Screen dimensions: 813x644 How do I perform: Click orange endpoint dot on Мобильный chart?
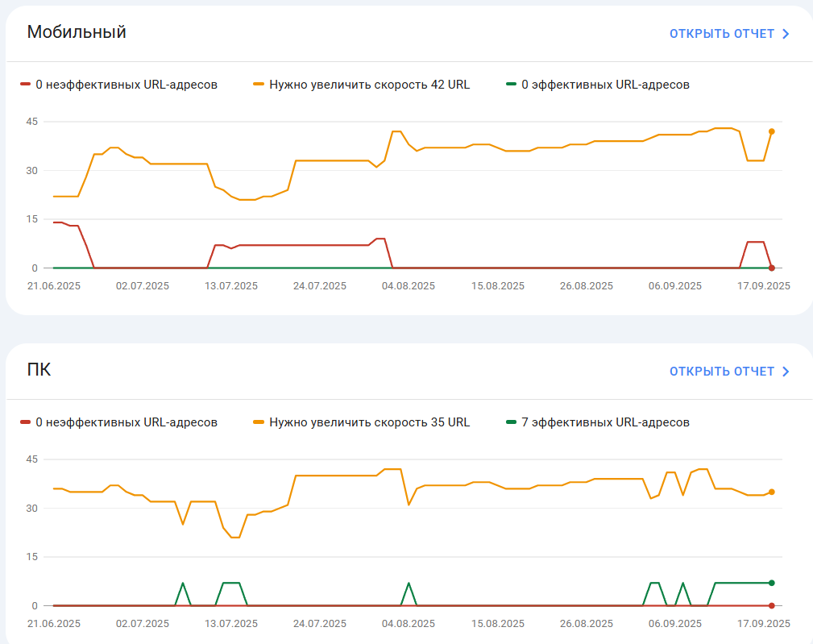pyautogui.click(x=772, y=131)
